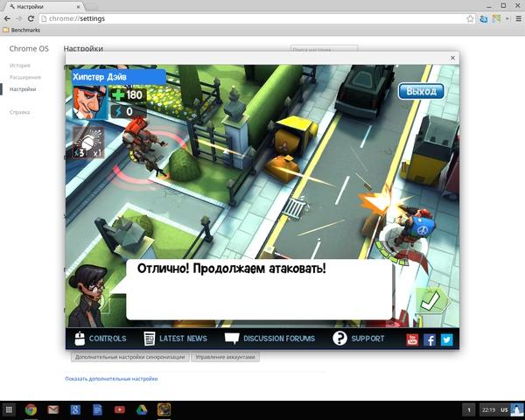Open the Controls section in game footer
Screen dimensions: 525x420
click(101, 339)
